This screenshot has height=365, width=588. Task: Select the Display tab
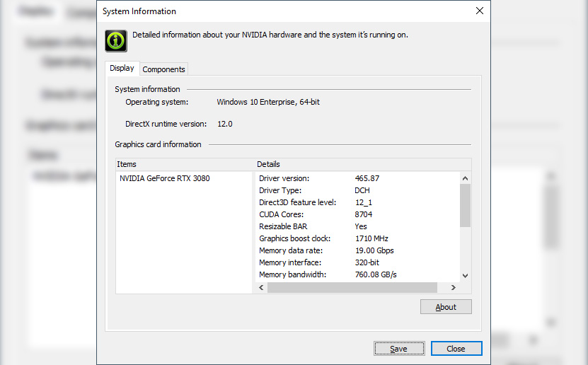122,69
